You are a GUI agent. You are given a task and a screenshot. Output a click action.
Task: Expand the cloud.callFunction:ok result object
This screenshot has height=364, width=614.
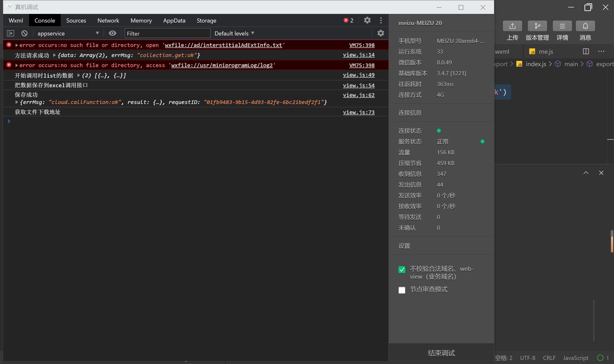(17, 102)
